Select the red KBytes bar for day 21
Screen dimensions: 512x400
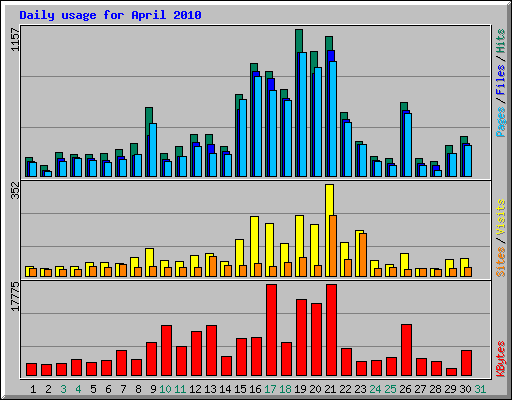[x=331, y=330]
